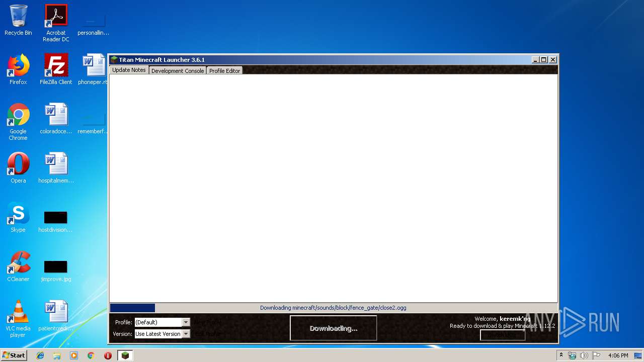Viewport: 644px width, 362px height.
Task: Click the 'Downloading minecraft/sounds/block' status text
Action: coord(333,308)
